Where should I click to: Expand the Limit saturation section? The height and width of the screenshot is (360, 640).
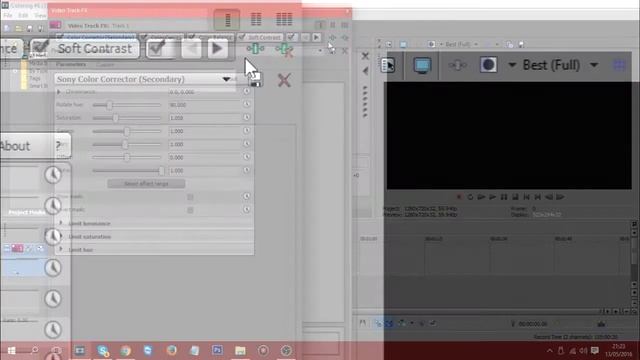(x=61, y=236)
